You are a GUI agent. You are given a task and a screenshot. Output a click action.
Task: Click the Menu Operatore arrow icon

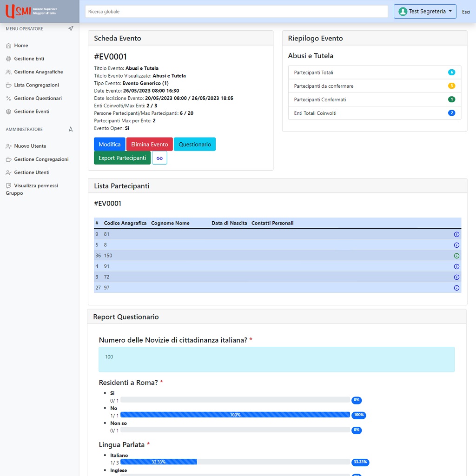(71, 29)
